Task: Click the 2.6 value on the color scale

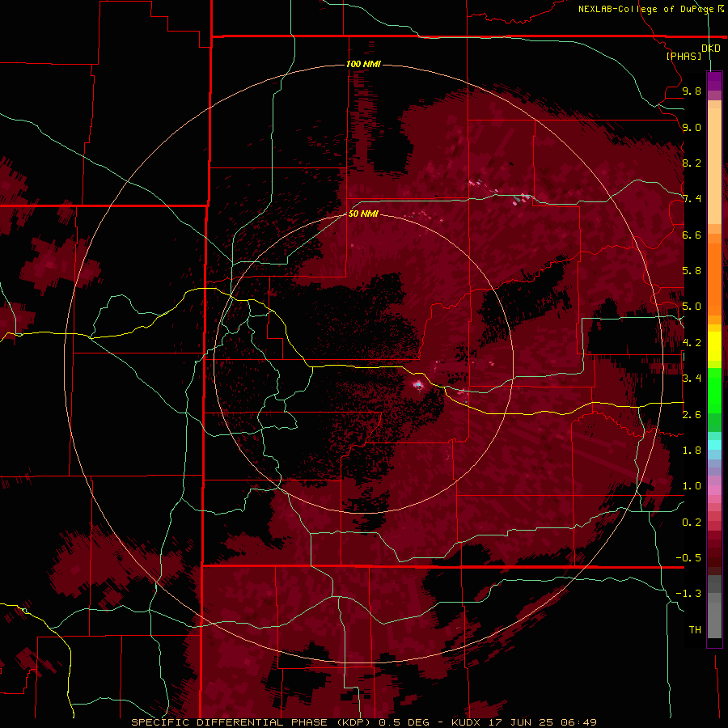Action: 692,415
